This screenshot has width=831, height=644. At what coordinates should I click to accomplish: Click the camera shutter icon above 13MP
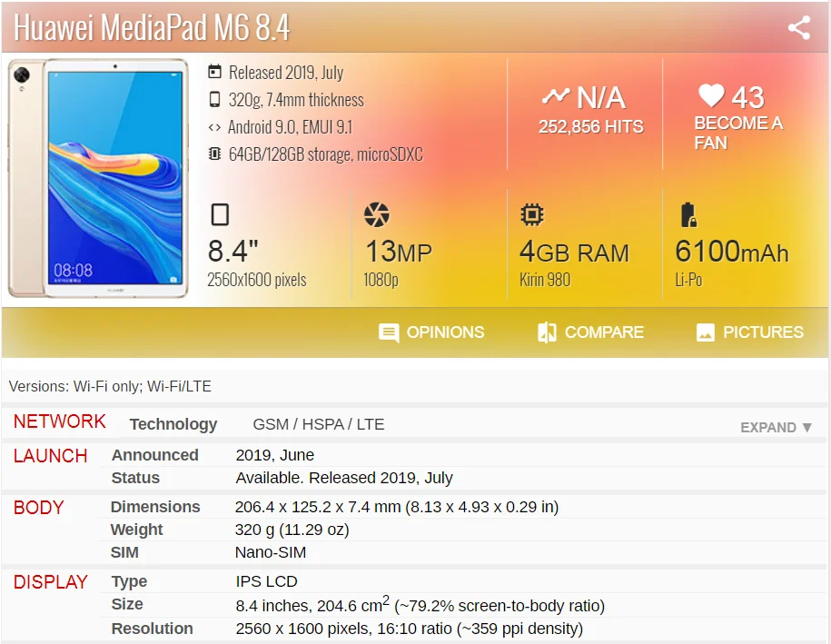click(377, 214)
